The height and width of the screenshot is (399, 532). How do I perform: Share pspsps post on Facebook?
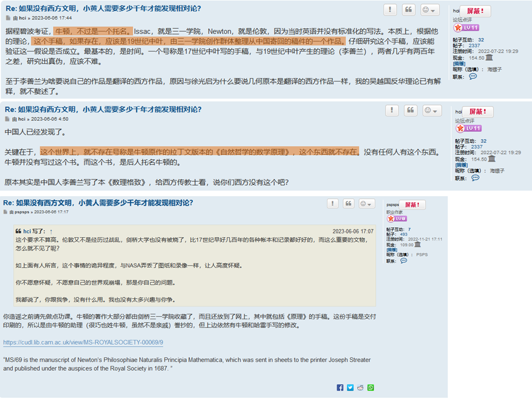pos(340,387)
